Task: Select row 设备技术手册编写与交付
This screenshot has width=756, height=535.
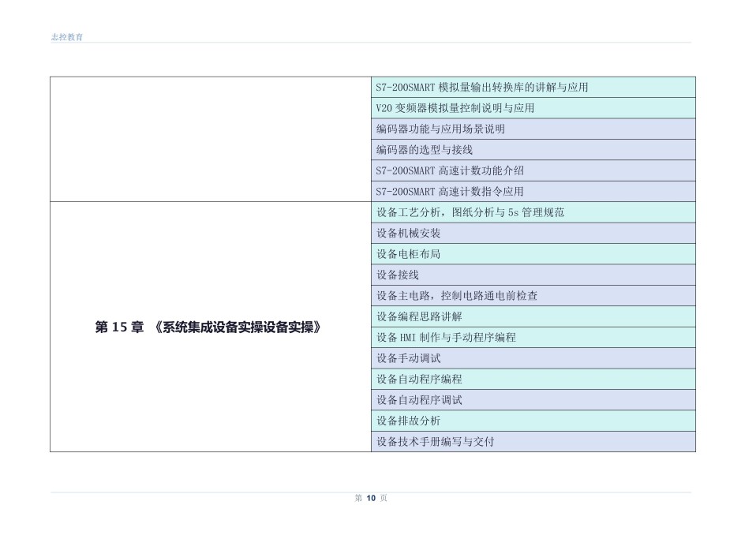Action: point(533,442)
